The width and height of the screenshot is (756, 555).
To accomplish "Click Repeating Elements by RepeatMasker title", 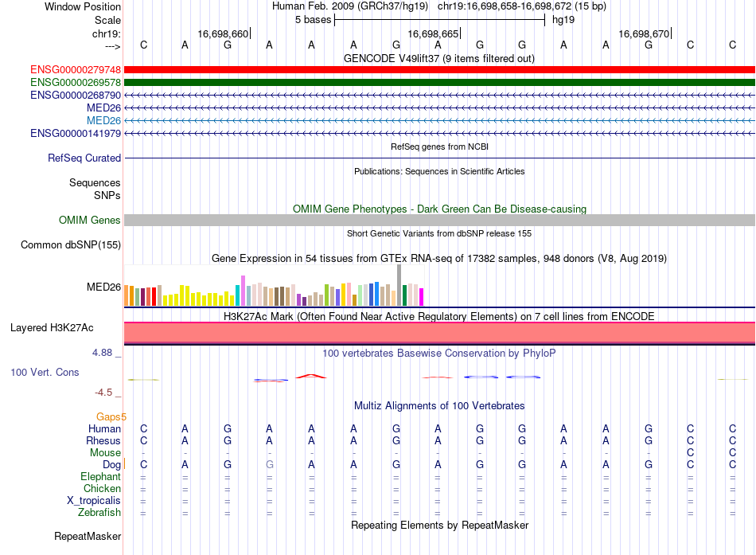I will [x=439, y=525].
